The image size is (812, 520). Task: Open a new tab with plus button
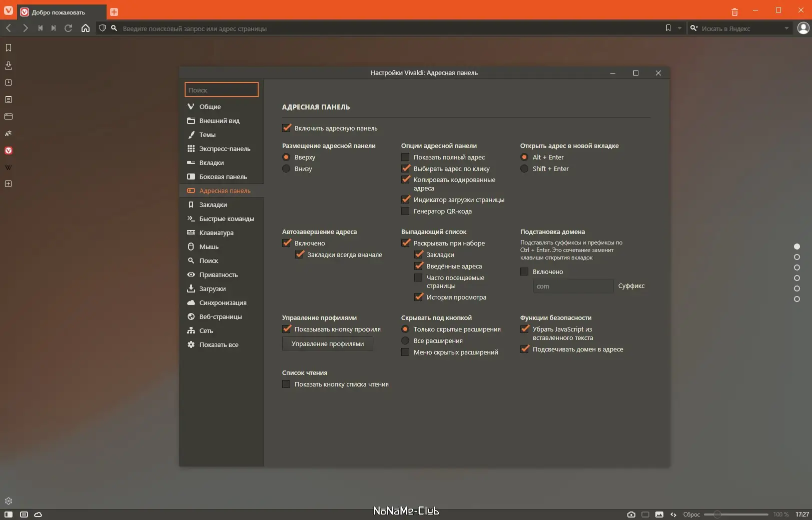114,12
